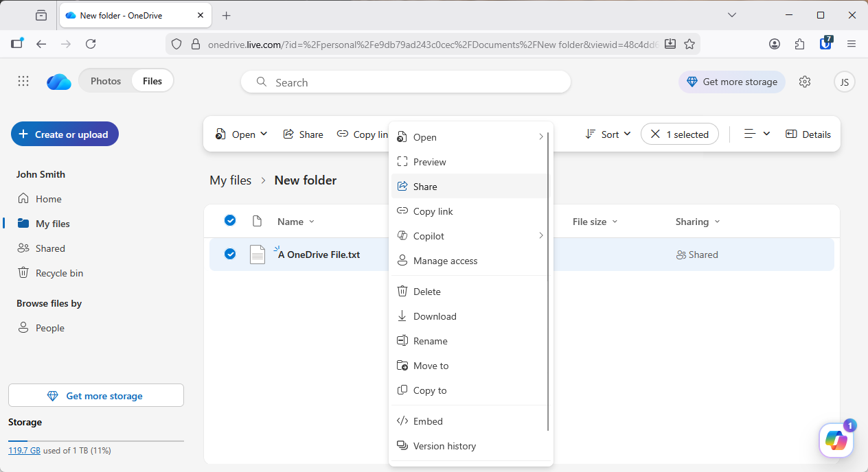
Task: Open the Copilot assistant bubble
Action: 836,440
